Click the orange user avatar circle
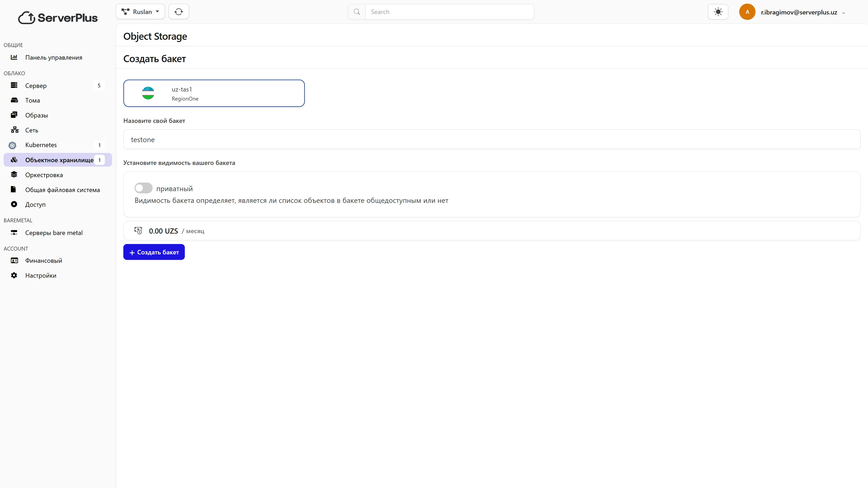This screenshot has width=868, height=488. coord(747,12)
